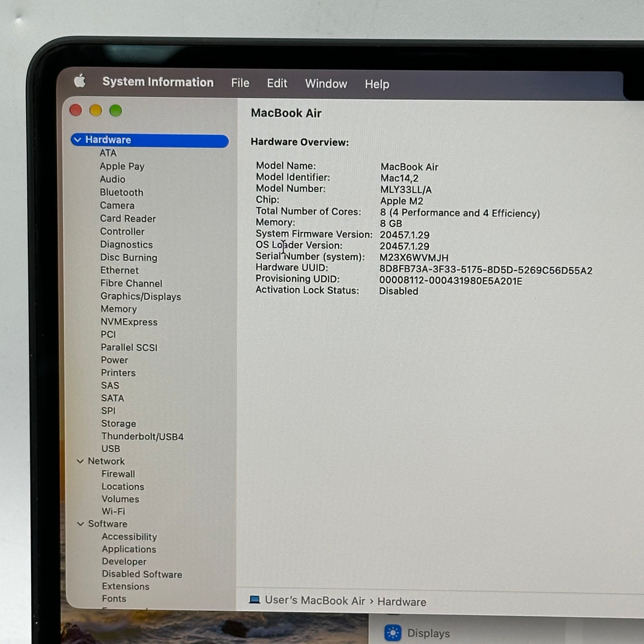Viewport: 644px width, 644px height.
Task: Select Card Reader in the sidebar
Action: point(128,218)
